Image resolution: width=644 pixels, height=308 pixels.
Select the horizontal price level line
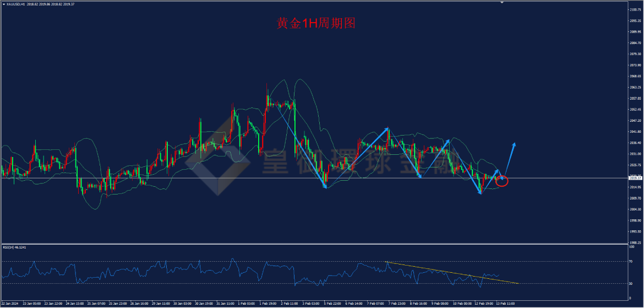pos(314,178)
